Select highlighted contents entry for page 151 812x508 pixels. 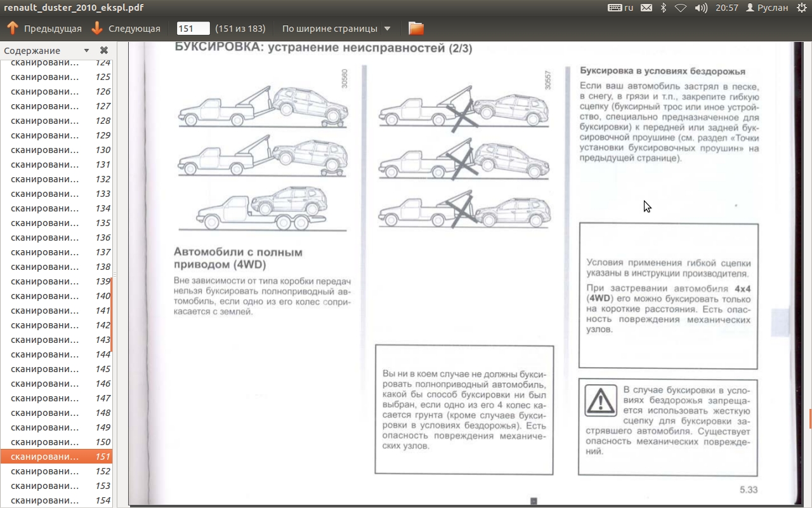coord(56,457)
